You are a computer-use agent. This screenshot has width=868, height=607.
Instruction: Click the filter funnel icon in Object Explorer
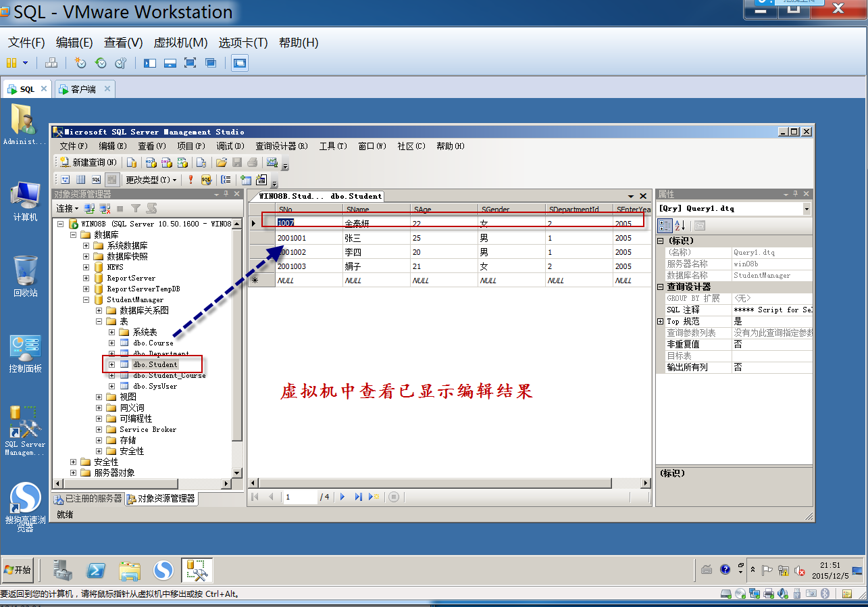point(136,209)
